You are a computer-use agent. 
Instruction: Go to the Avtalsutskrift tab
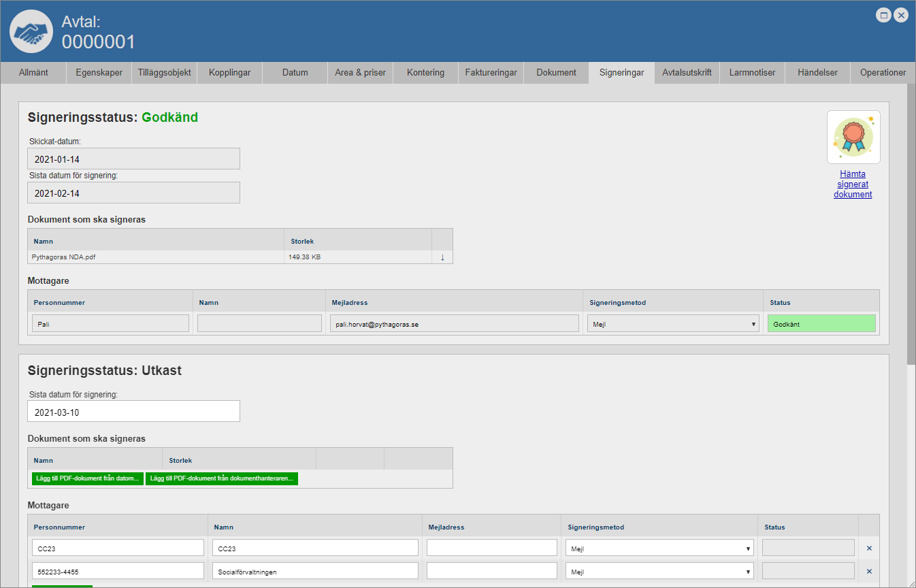coord(687,73)
